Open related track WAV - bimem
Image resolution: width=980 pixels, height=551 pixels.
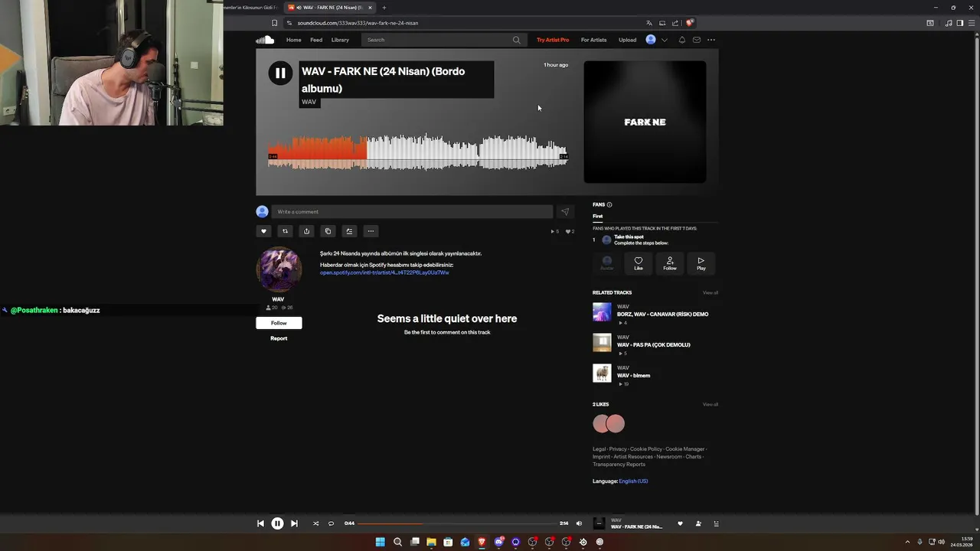click(633, 376)
